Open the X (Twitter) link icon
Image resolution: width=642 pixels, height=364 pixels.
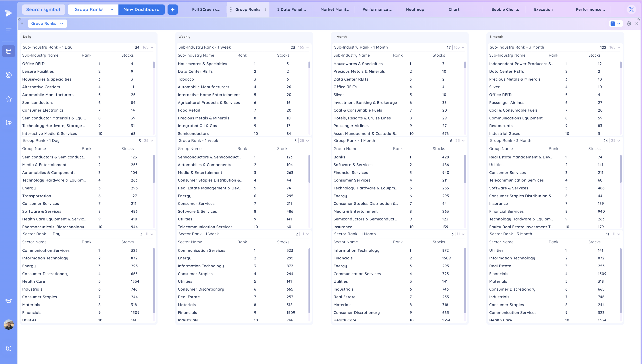pos(631,9)
